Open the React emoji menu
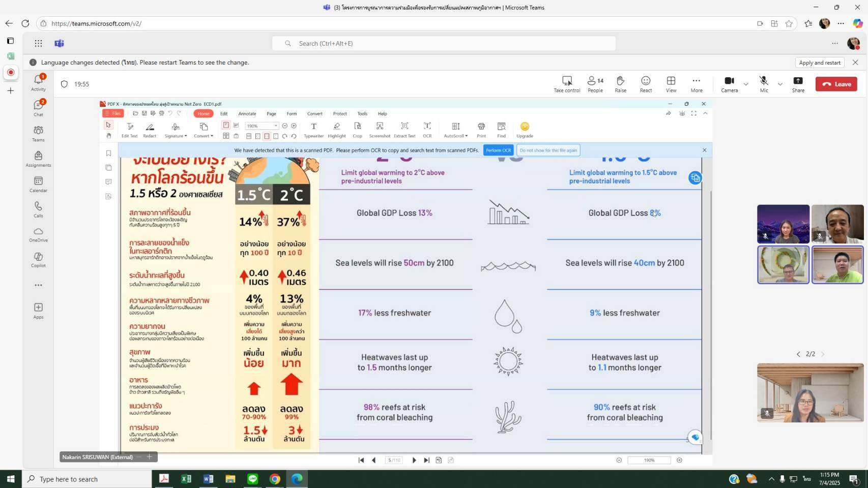 (x=646, y=84)
